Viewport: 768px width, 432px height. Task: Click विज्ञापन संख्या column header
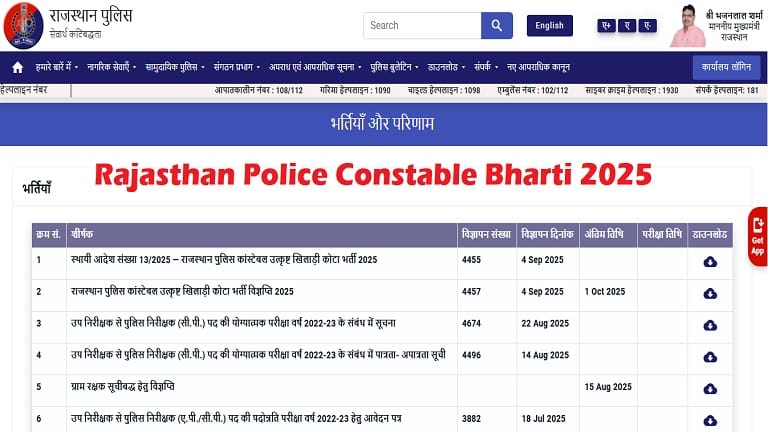tap(486, 235)
